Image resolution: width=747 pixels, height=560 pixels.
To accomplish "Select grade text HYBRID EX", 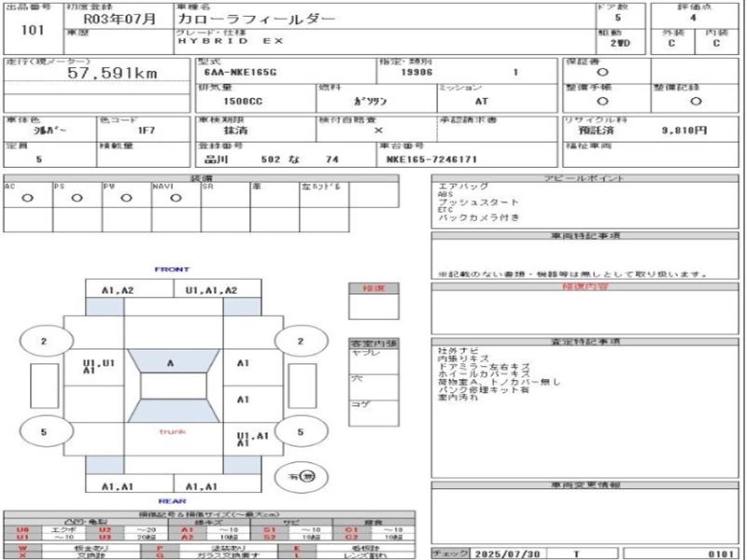I will (x=231, y=41).
